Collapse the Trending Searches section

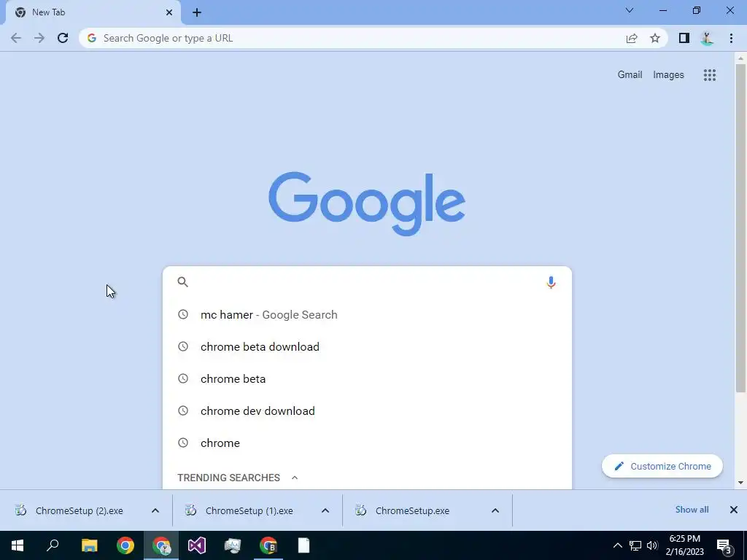(295, 478)
